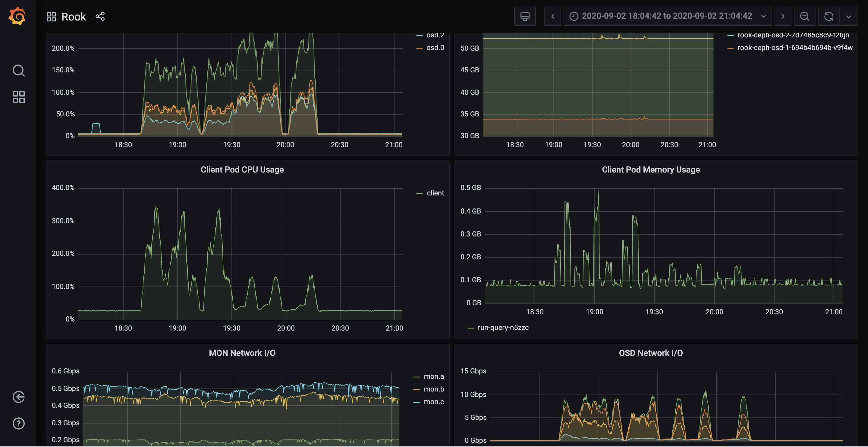Toggle rook-ceph-osd-1-694b4b694b-v9f4w legend series
The image size is (868, 447).
(795, 48)
